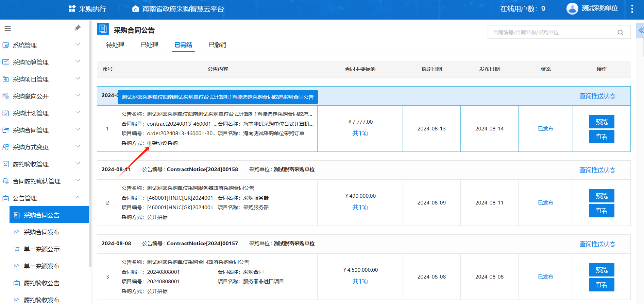This screenshot has width=644, height=304.
Task: Open 采购合同公告 in sidebar
Action: pos(49,215)
